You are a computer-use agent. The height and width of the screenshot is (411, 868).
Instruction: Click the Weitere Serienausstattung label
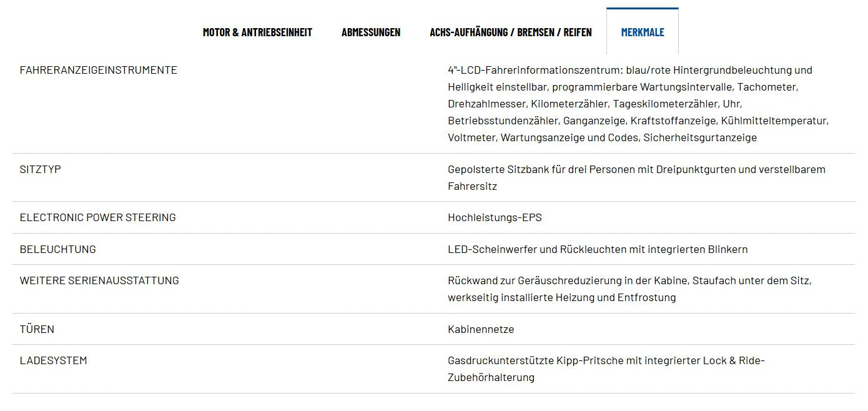coord(99,280)
